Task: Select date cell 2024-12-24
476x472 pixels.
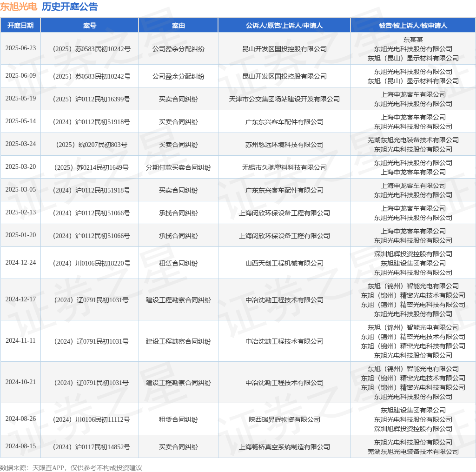Action: [20, 262]
